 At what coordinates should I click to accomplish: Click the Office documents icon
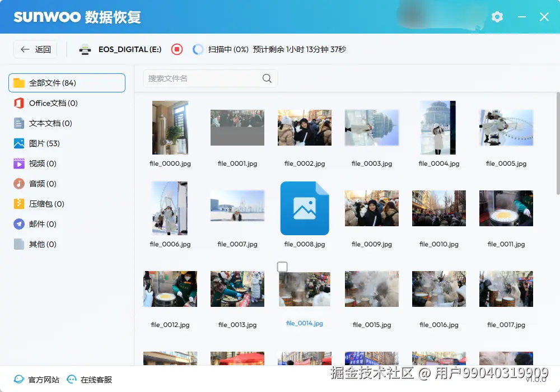(19, 103)
